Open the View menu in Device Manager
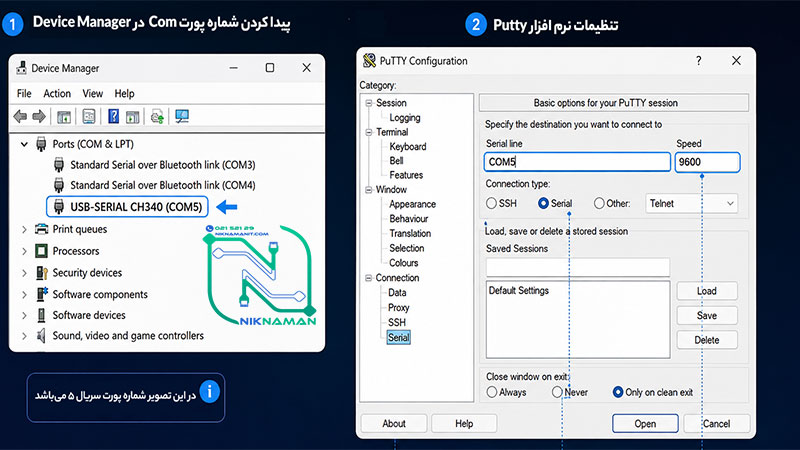Image resolution: width=800 pixels, height=450 pixels. (x=92, y=93)
